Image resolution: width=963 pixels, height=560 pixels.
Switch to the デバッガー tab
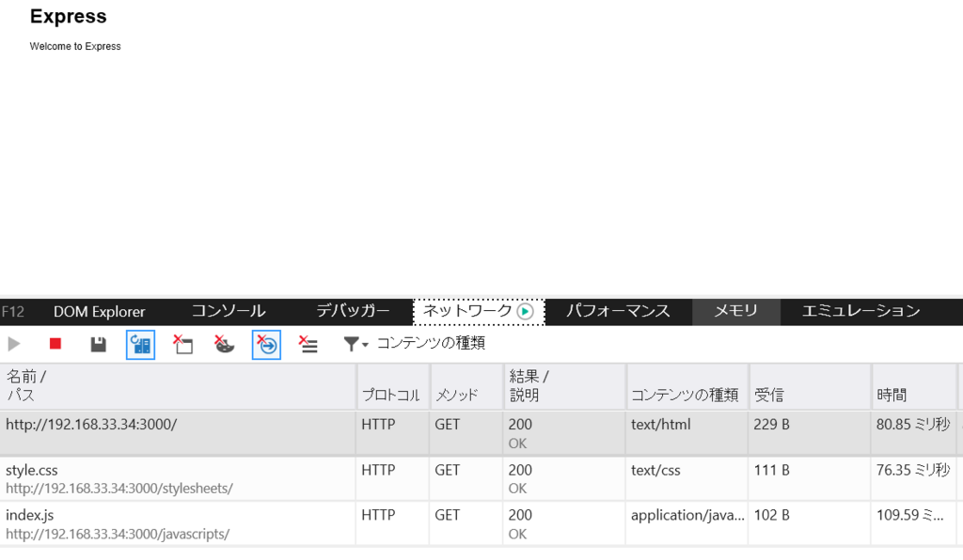tap(353, 312)
